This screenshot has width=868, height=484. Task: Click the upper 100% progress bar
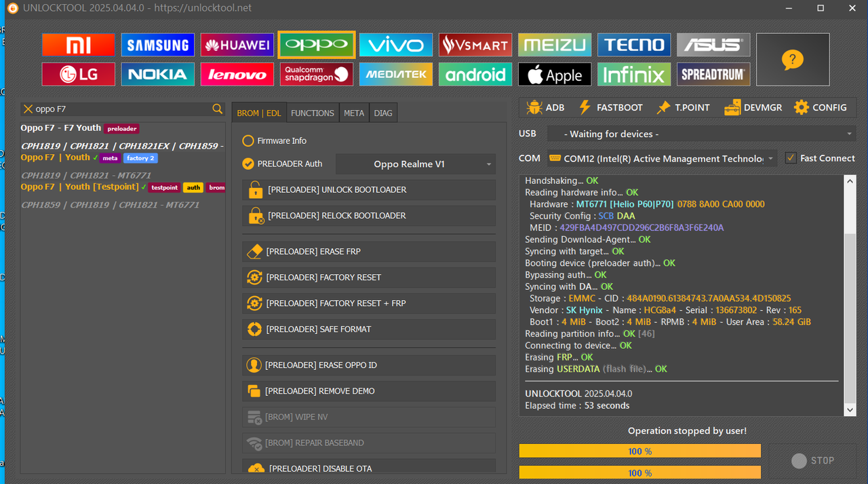[x=640, y=451]
